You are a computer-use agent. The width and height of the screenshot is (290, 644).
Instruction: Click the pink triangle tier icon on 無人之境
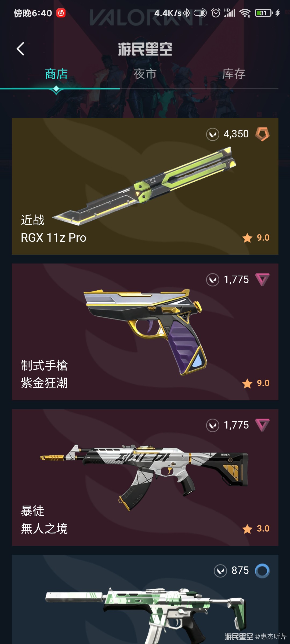tap(262, 425)
